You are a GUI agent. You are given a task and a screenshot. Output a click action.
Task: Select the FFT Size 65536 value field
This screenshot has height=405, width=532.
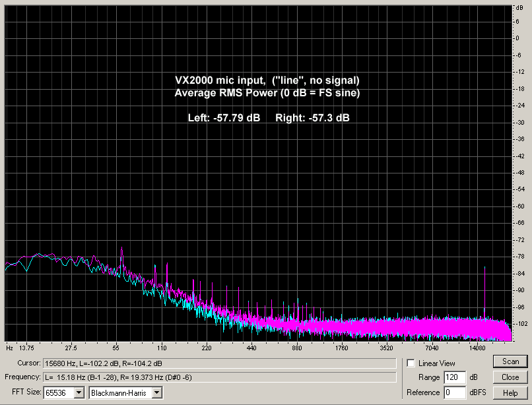[x=59, y=392]
